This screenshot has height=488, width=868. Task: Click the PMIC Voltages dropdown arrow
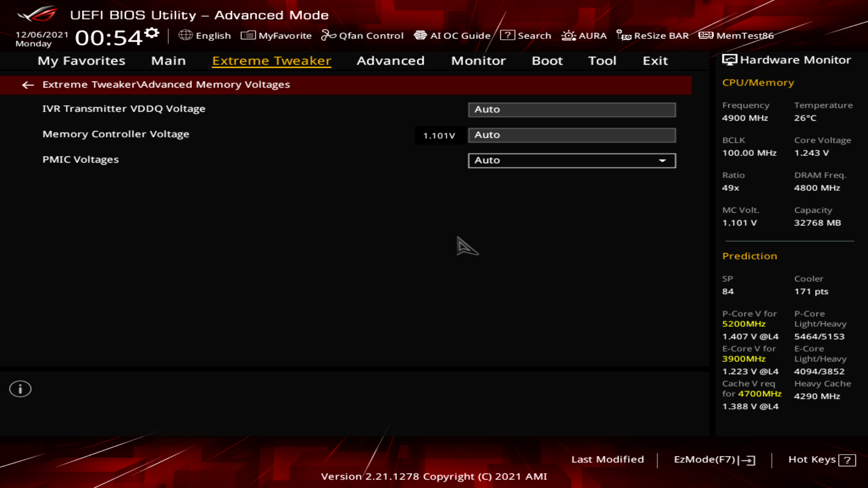coord(662,160)
